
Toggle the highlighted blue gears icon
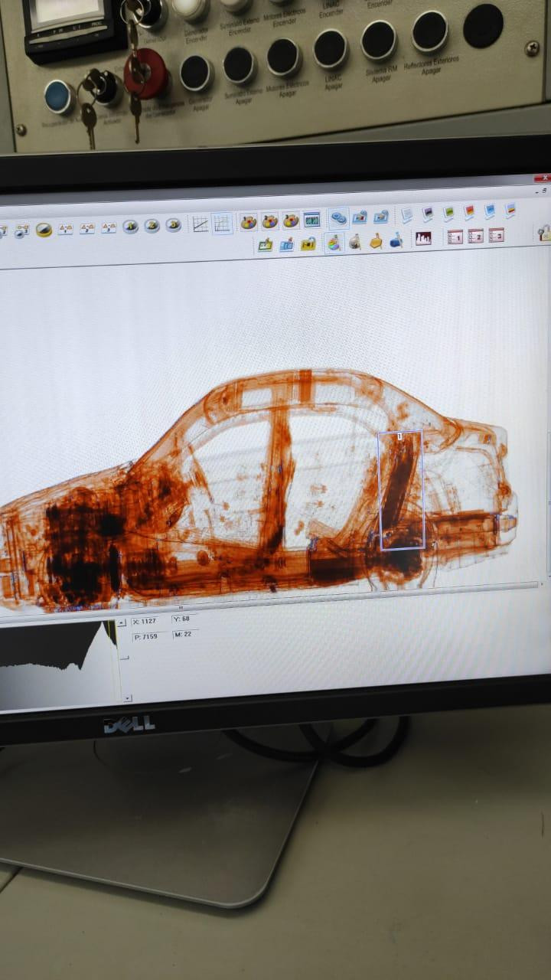coord(338,218)
